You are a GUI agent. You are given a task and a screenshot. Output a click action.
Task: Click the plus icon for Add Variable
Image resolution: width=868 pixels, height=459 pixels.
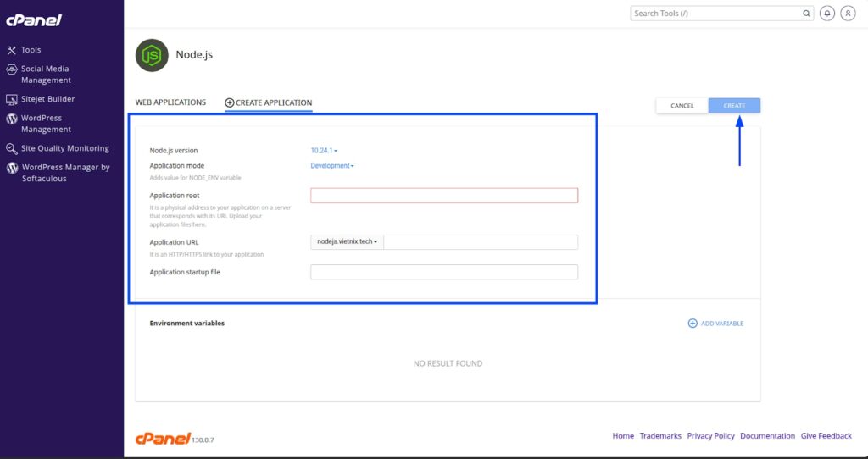(693, 324)
